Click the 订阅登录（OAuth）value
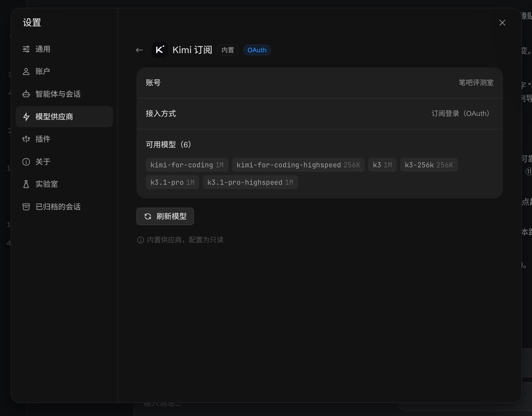This screenshot has height=416, width=532. tap(462, 114)
